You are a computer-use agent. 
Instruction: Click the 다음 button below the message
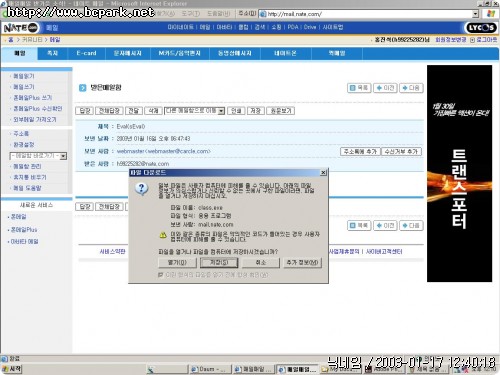point(411,226)
